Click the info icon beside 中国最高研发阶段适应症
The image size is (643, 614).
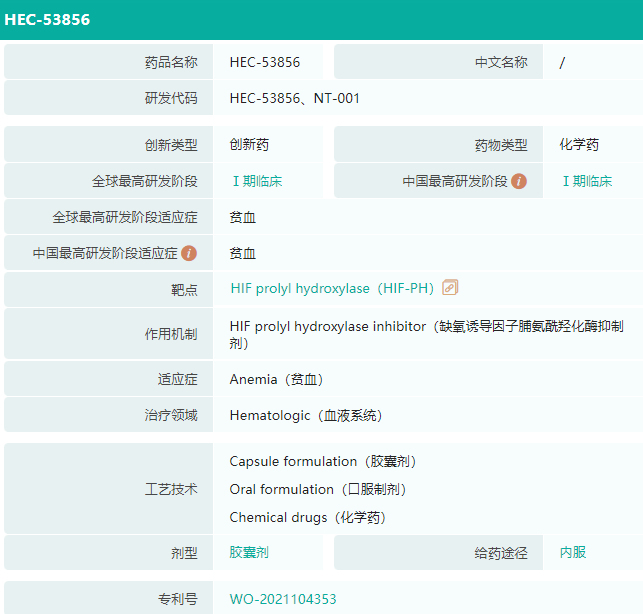coord(189,253)
